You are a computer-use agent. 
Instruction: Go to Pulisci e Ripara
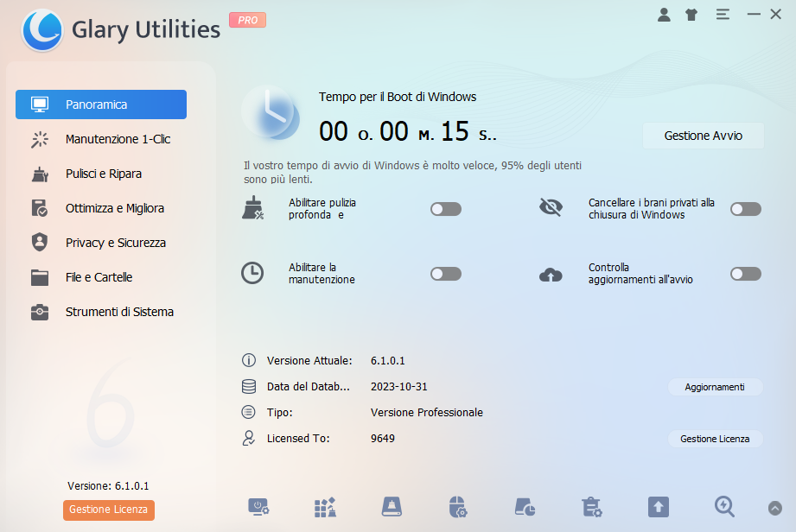(x=101, y=174)
